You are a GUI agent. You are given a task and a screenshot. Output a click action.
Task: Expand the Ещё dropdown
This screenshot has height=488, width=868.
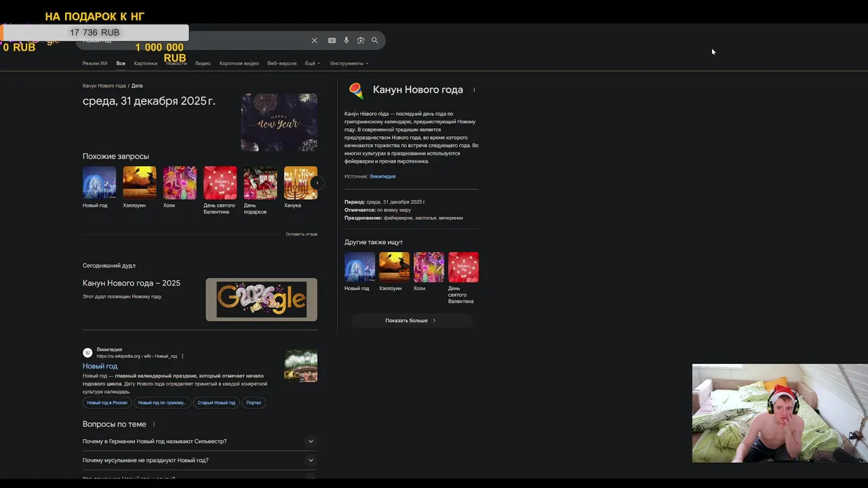point(313,64)
